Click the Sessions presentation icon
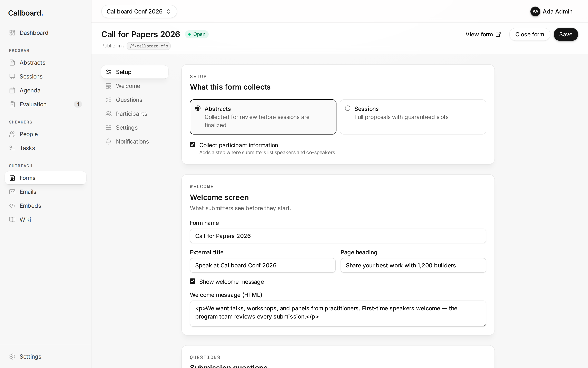The image size is (588, 368). pyautogui.click(x=12, y=76)
